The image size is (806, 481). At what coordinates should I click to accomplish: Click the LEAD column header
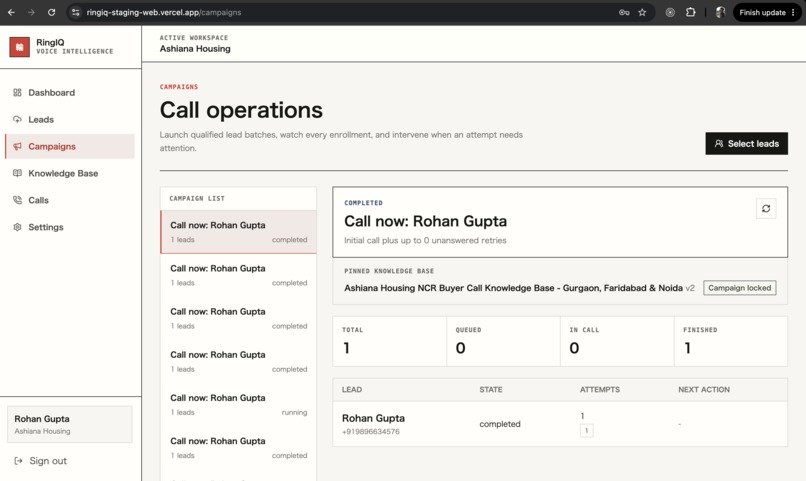tap(352, 390)
